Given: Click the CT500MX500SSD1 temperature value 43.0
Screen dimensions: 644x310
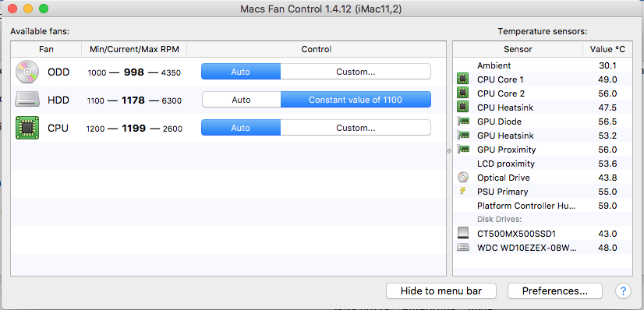Looking at the screenshot, I should point(607,234).
